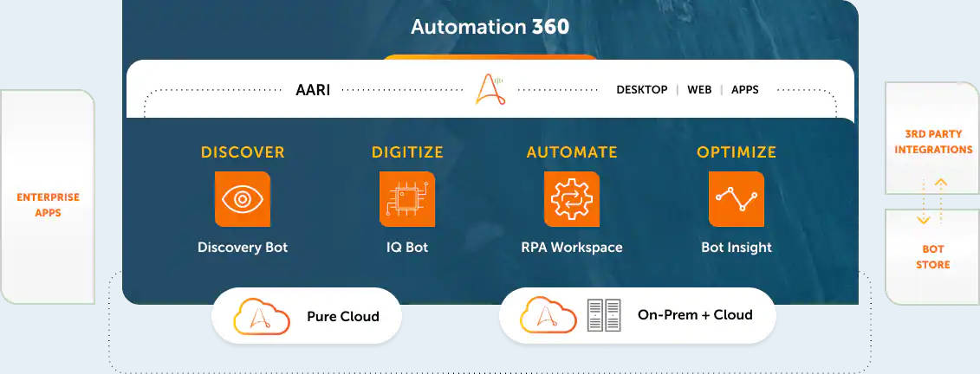The width and height of the screenshot is (980, 374).
Task: Open the RPA Workspace gear icon
Action: click(572, 199)
